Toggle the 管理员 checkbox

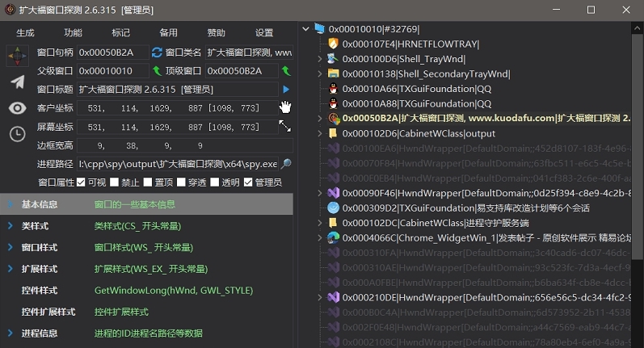[248, 182]
